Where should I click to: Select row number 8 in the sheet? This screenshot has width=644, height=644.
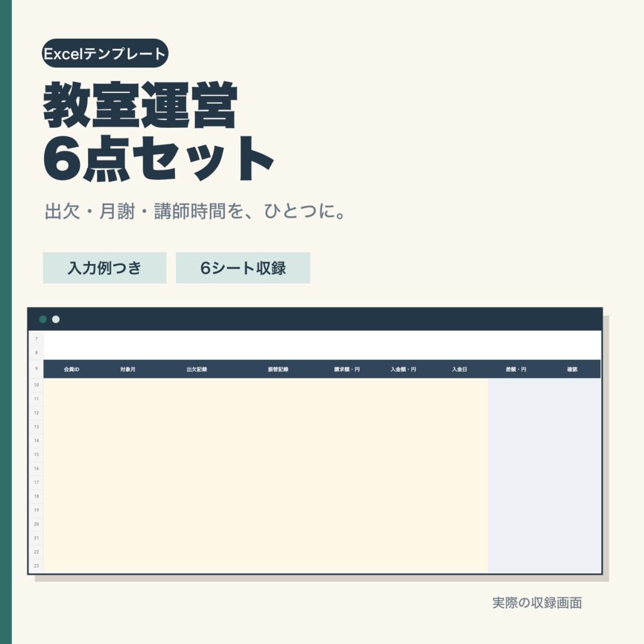(x=36, y=353)
